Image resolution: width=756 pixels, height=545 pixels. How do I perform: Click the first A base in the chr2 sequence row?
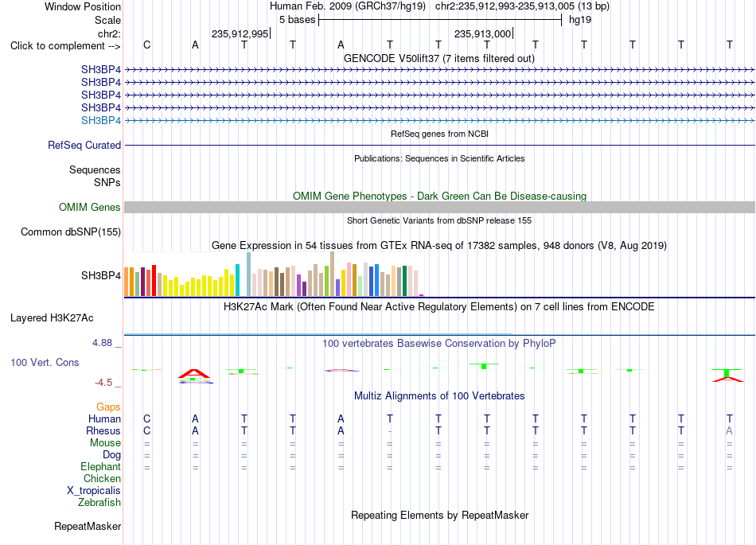(195, 45)
